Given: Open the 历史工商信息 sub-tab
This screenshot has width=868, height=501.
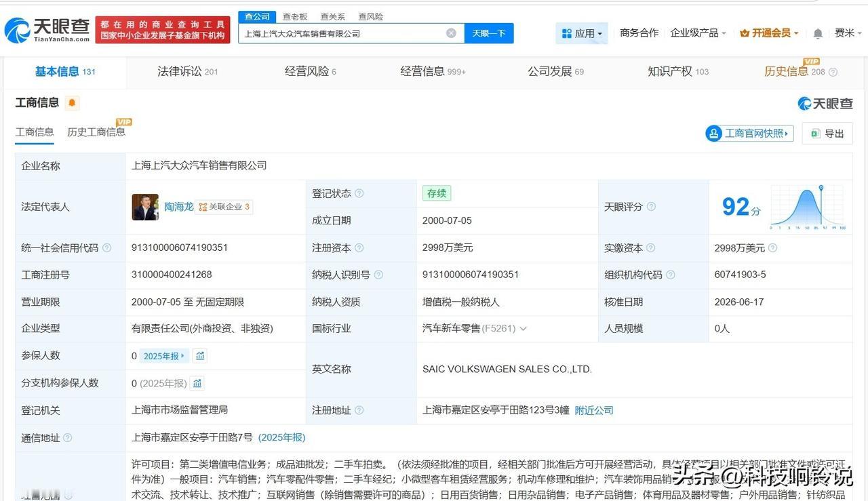Looking at the screenshot, I should 96,132.
